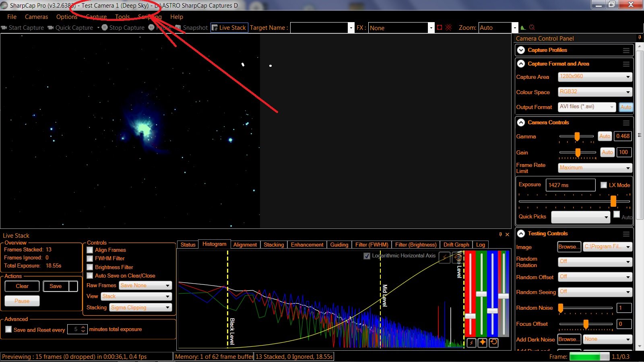Screen dimensions: 644x362
Task: Click the focus score icon beside the histogram icon
Action: 532,27
